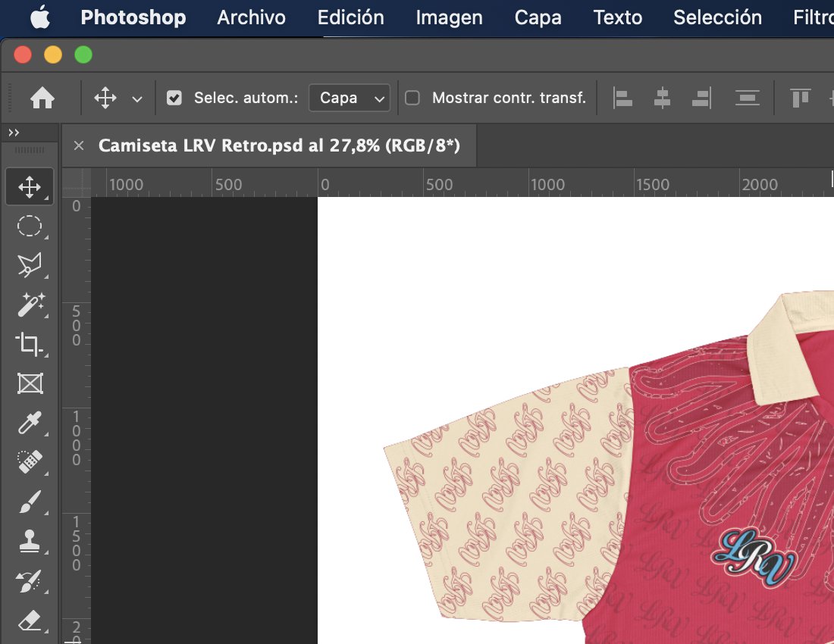
Task: Open the Selección menu
Action: tap(717, 17)
